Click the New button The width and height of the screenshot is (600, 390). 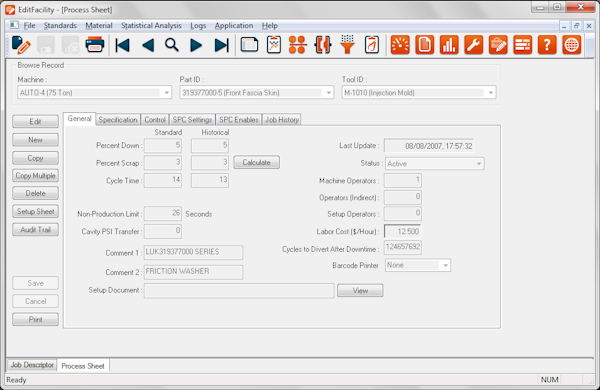click(36, 140)
